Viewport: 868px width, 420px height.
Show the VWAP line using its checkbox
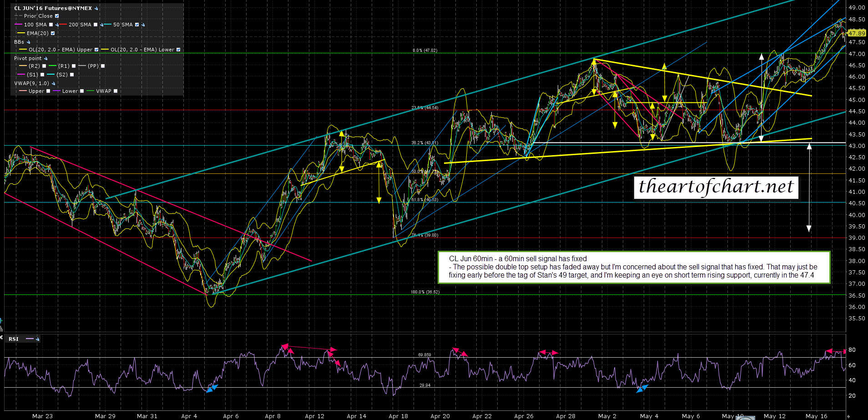(x=116, y=91)
